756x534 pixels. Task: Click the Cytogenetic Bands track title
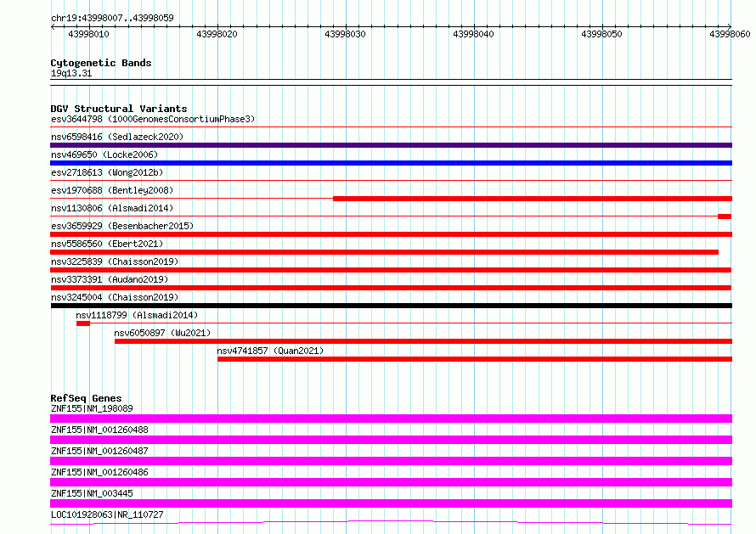pyautogui.click(x=101, y=63)
